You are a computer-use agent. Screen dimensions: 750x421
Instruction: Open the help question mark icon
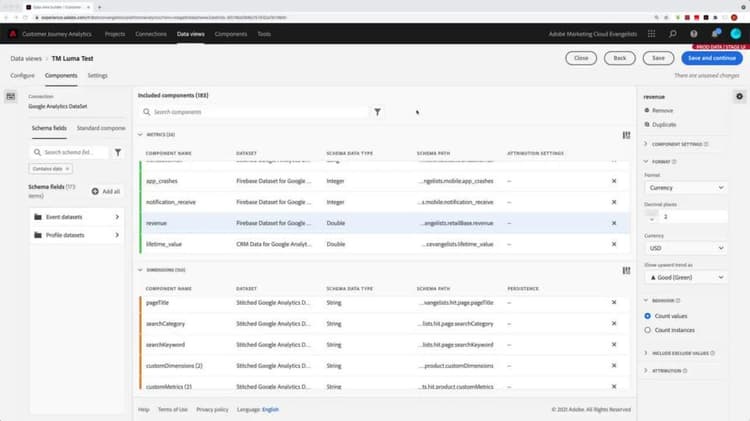(x=694, y=34)
